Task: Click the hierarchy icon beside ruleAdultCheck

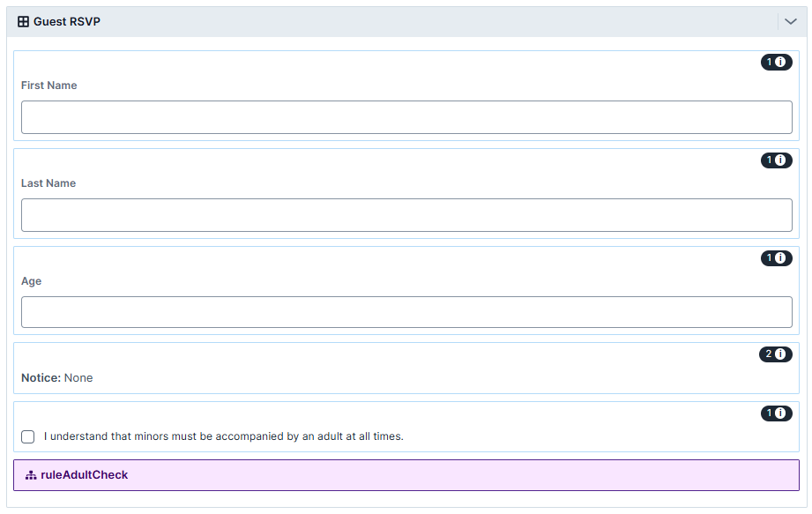Action: 31,475
